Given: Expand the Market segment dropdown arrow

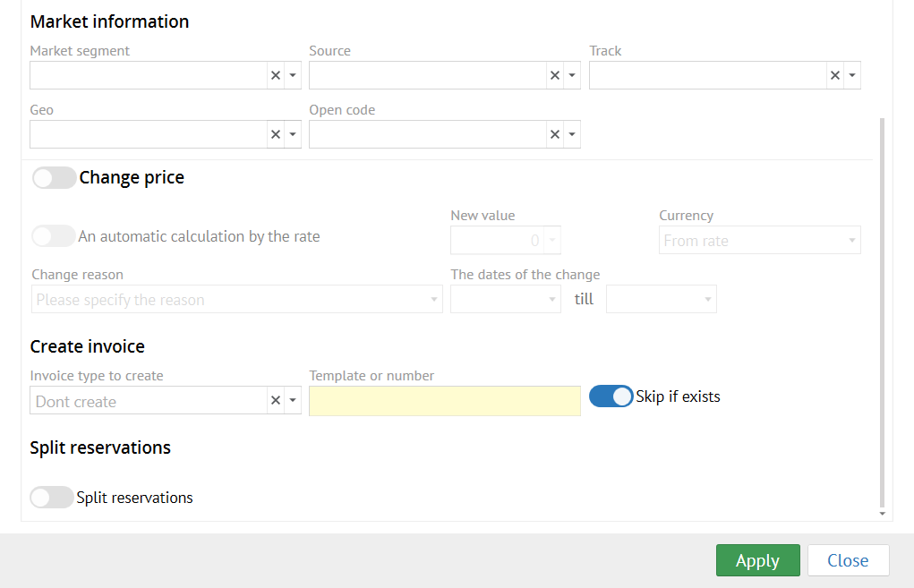Looking at the screenshot, I should click(x=293, y=76).
